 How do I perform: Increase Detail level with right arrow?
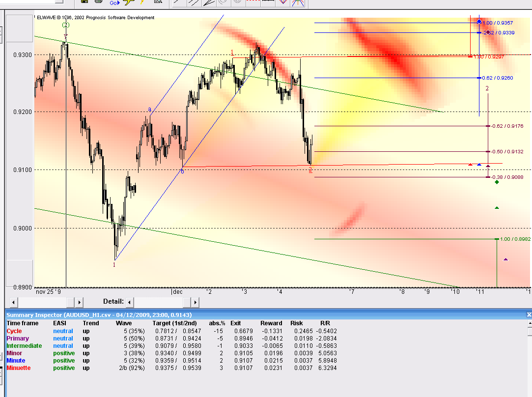tap(195, 302)
